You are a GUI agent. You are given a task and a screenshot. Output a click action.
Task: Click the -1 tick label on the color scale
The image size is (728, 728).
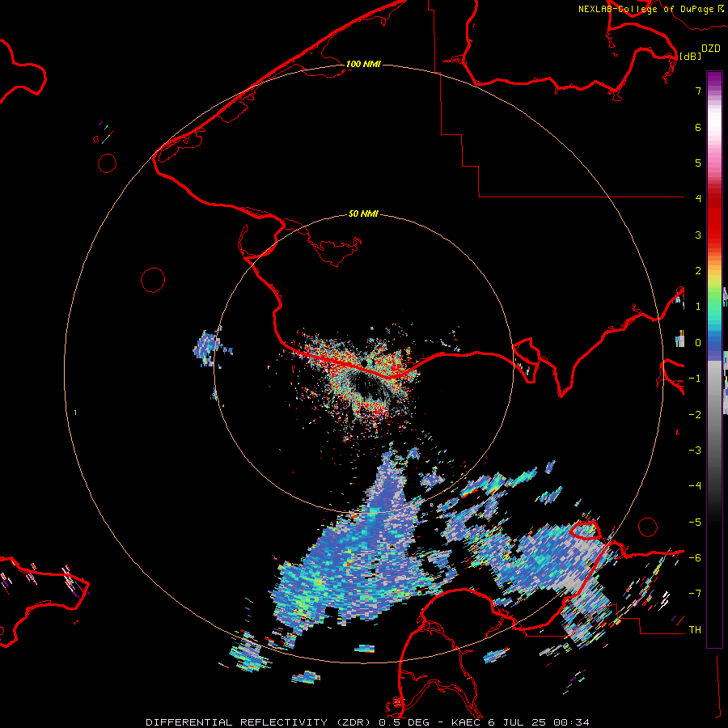(x=695, y=379)
